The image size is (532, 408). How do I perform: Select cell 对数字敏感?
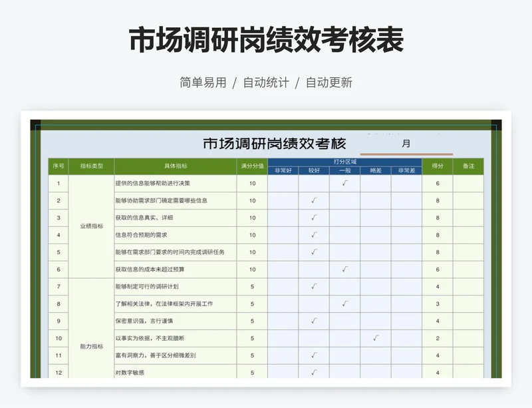pos(176,371)
